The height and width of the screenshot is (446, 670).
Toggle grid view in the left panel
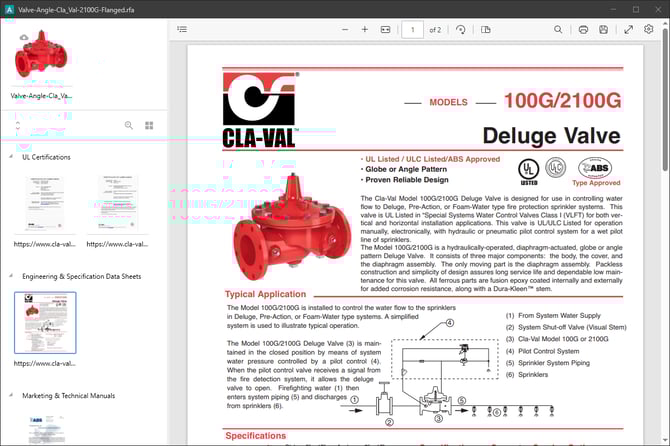(149, 126)
